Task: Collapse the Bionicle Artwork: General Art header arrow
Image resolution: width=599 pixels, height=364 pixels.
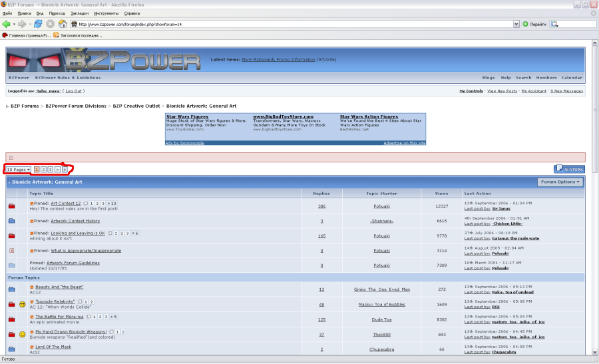Action: coord(9,182)
